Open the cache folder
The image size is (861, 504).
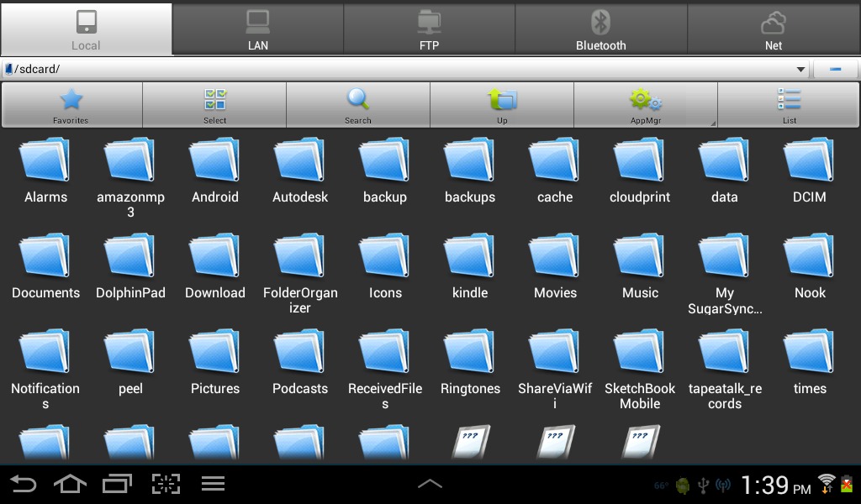(x=555, y=170)
